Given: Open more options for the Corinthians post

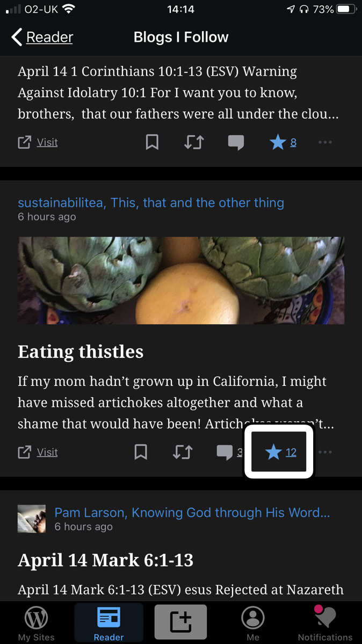Looking at the screenshot, I should point(325,142).
